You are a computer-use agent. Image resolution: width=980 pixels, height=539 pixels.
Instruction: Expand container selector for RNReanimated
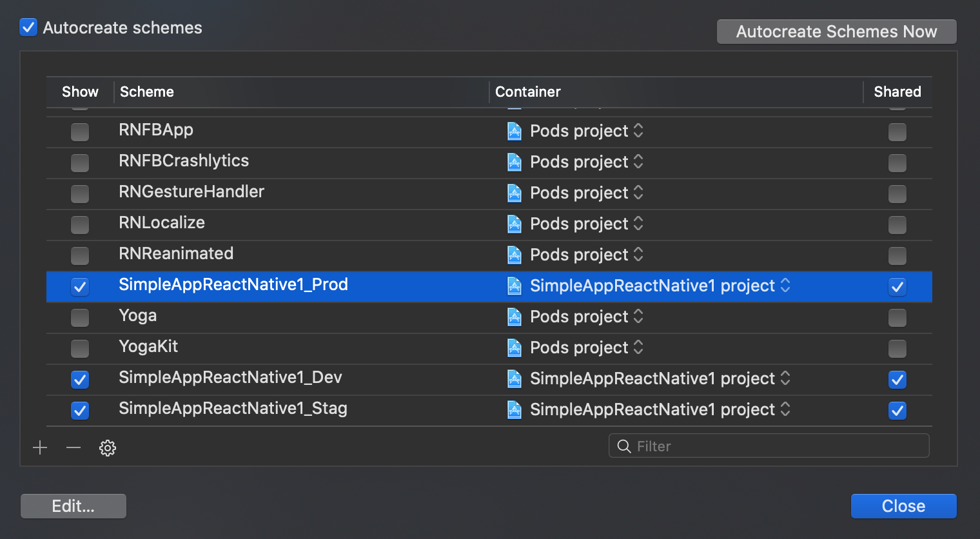click(x=638, y=255)
